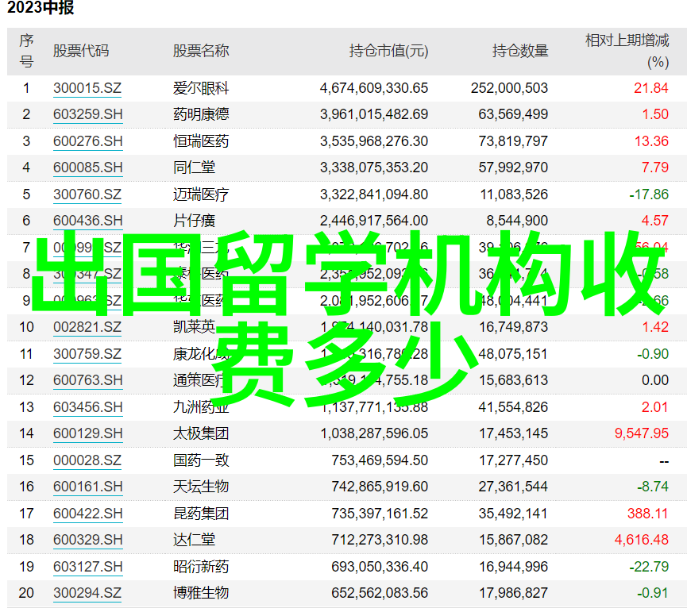This screenshot has width=687, height=616.
Task: Click the 股票名称 column header
Action: 201,52
